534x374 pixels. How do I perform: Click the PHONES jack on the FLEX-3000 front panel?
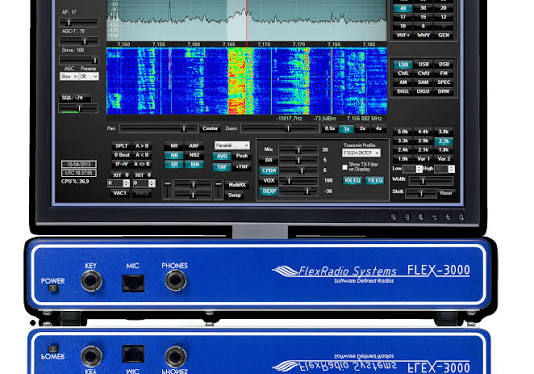[x=175, y=281]
